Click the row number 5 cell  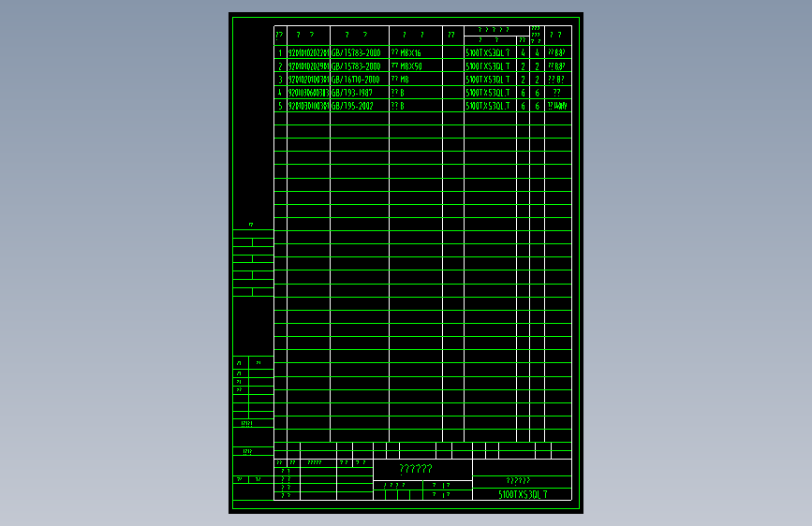pos(280,106)
